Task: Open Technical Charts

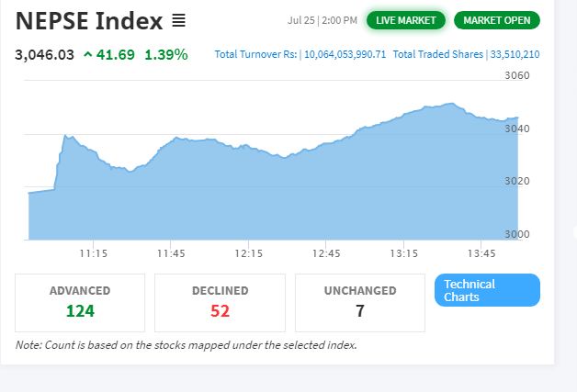Action: [x=487, y=290]
